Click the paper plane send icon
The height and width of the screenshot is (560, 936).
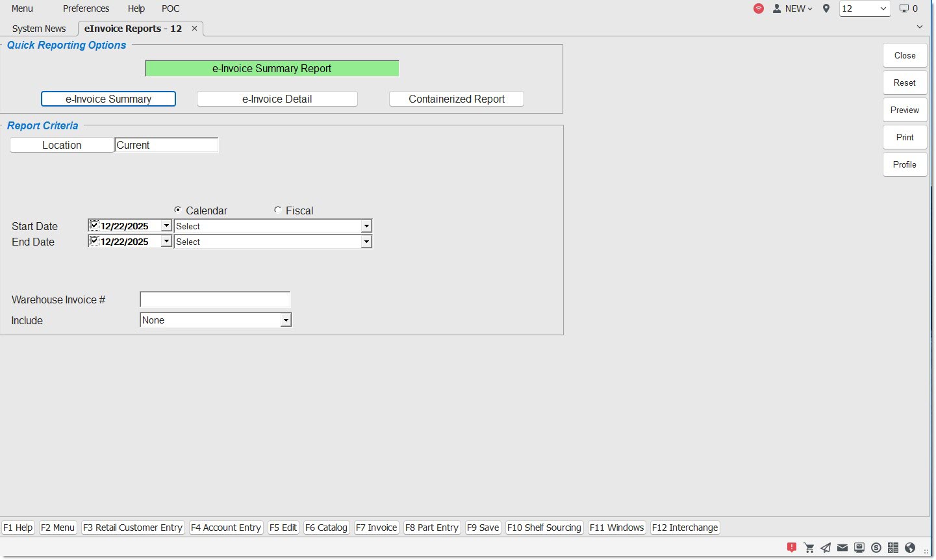tap(826, 548)
